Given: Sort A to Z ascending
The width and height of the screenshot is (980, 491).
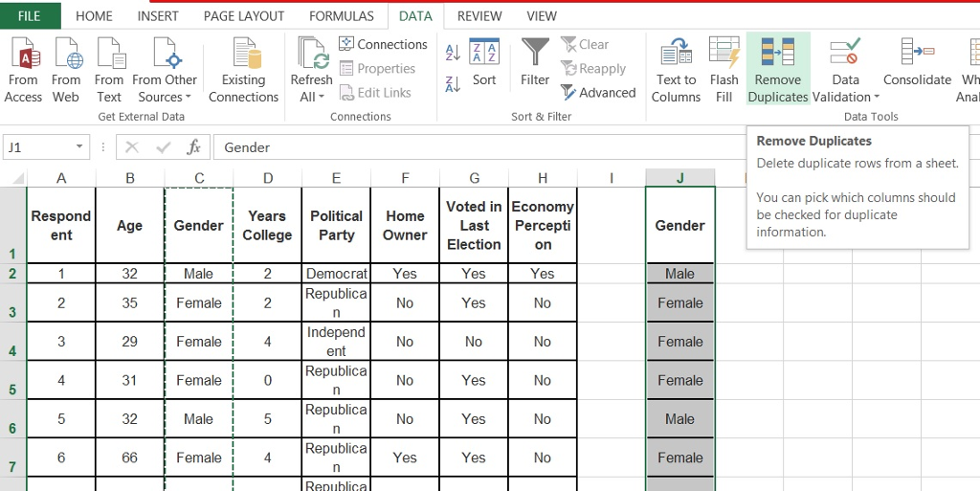Looking at the screenshot, I should point(453,53).
